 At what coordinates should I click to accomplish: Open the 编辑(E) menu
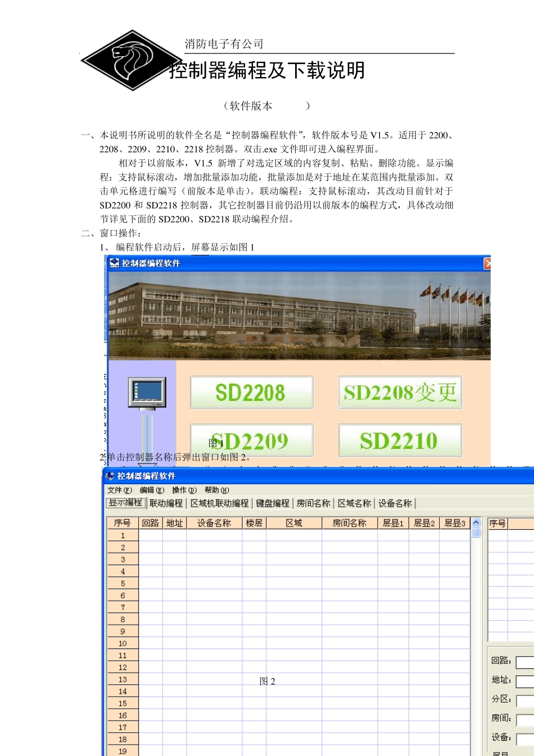tap(152, 490)
